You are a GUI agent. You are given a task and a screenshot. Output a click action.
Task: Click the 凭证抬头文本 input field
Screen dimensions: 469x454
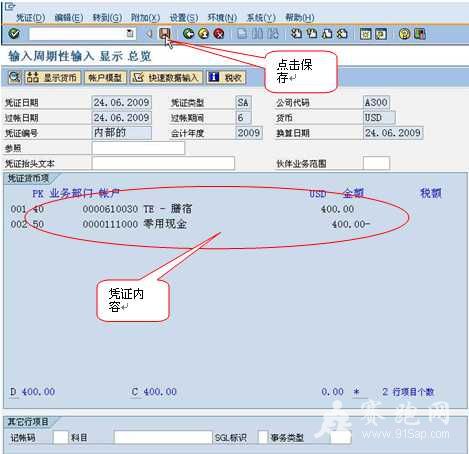tap(163, 163)
